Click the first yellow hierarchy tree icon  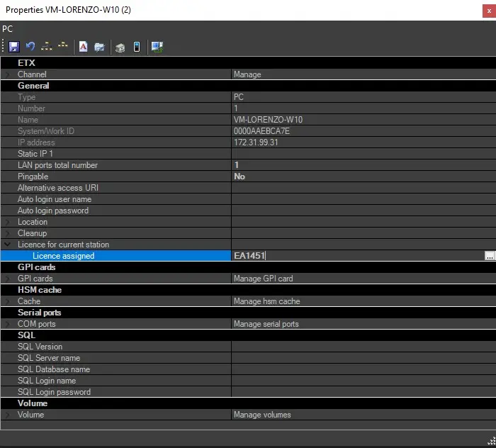point(47,47)
